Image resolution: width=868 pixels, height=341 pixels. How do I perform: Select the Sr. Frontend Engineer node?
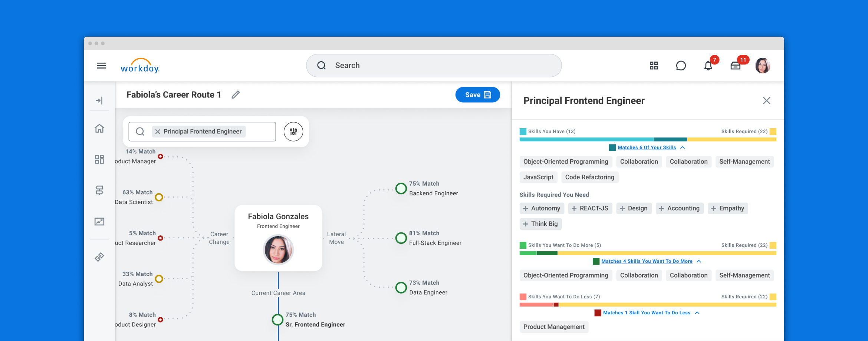pos(277,320)
